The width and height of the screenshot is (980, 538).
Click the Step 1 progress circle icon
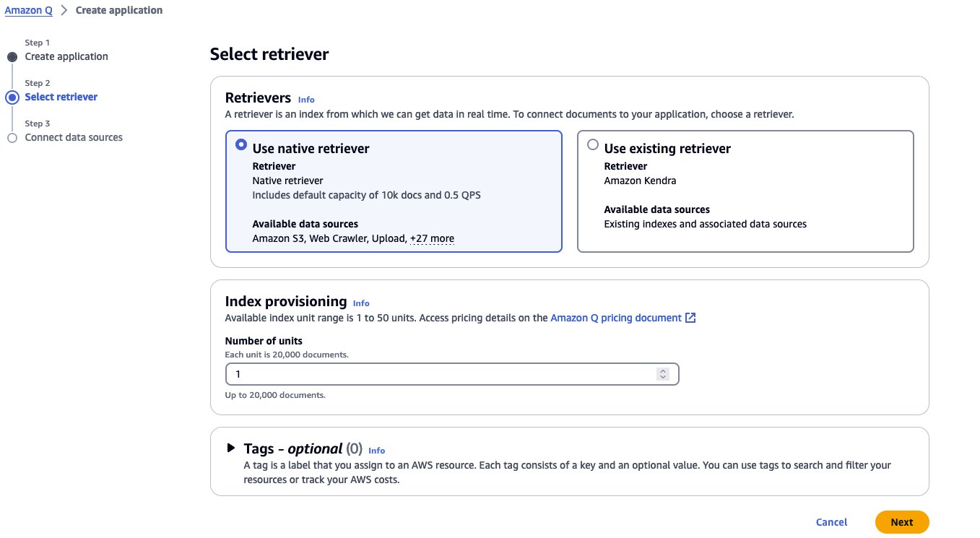(12, 57)
